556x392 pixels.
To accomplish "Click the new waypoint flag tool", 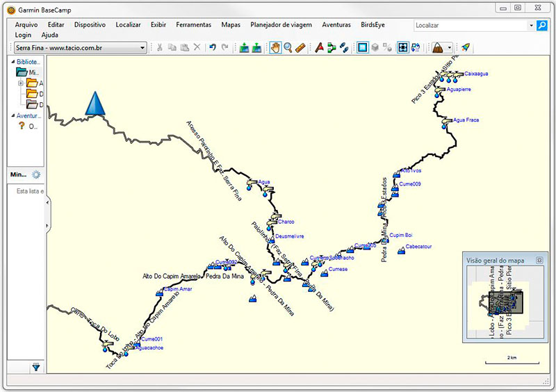I will pyautogui.click(x=320, y=47).
